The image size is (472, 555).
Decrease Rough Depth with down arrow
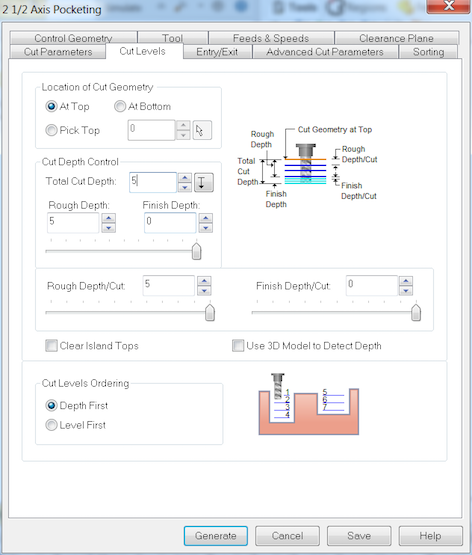point(109,228)
